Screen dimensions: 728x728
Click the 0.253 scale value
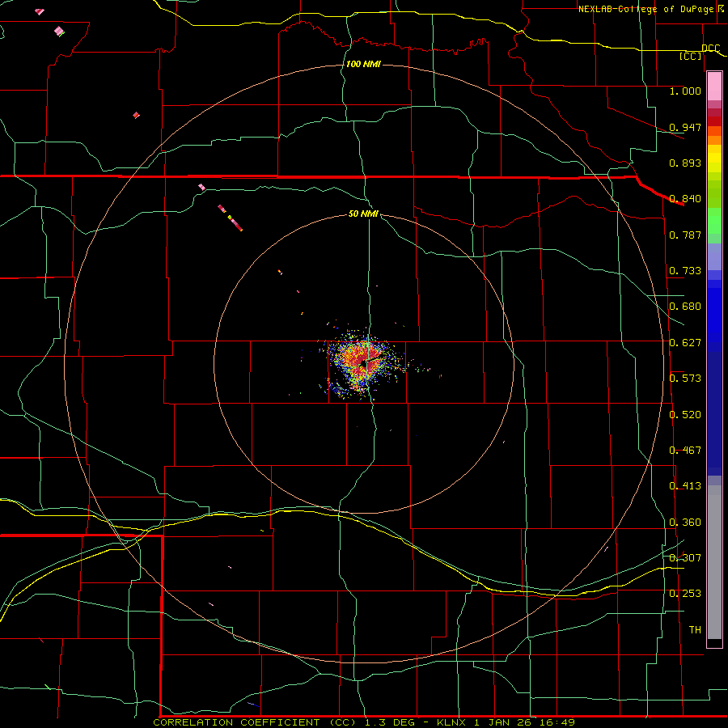(x=685, y=594)
